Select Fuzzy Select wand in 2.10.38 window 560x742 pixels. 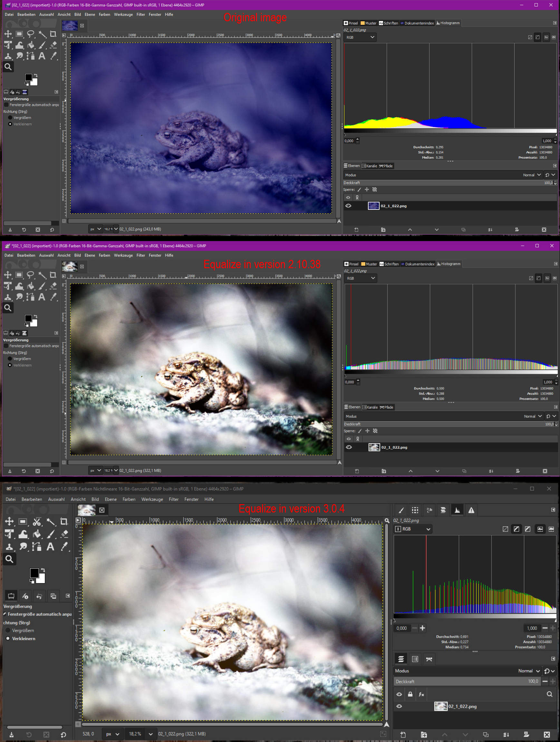point(42,275)
